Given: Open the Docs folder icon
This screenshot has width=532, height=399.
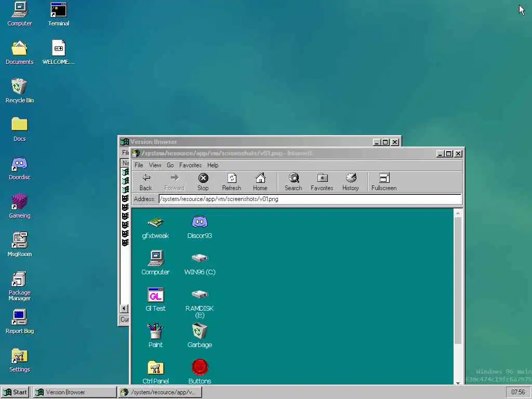Looking at the screenshot, I should point(19,129).
